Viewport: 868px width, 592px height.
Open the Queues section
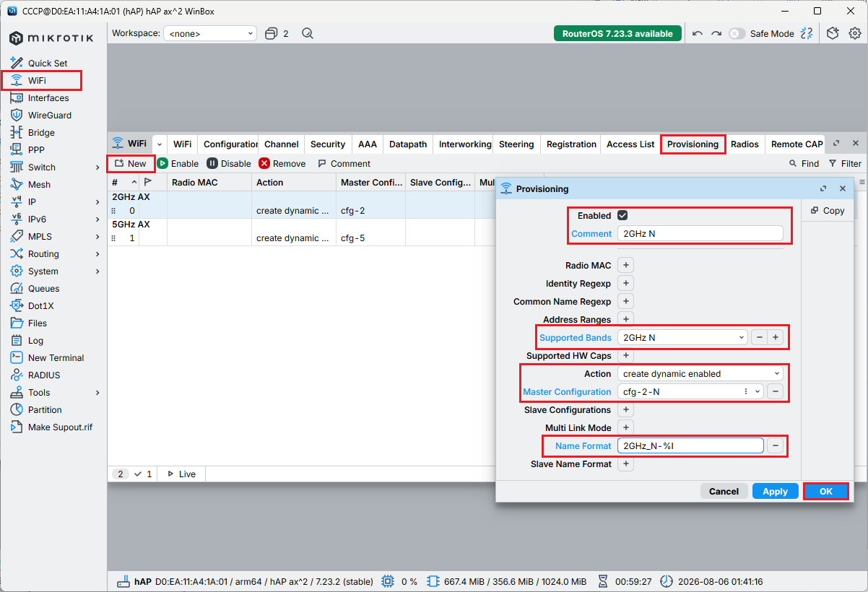[x=43, y=289]
